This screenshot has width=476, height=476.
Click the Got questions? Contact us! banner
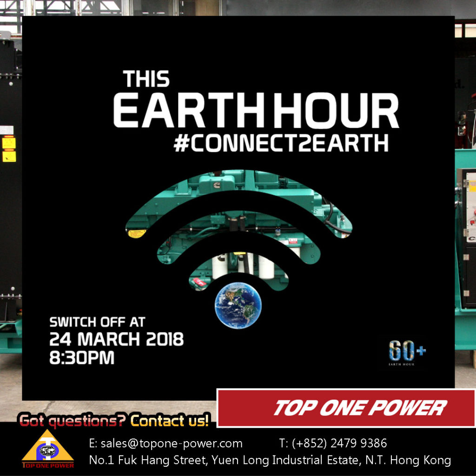click(114, 422)
